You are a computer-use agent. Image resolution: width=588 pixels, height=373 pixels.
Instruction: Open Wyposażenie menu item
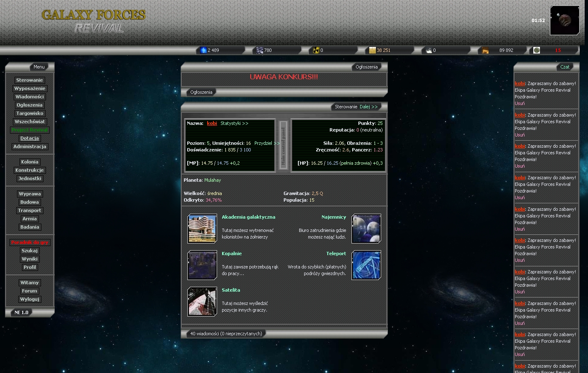coord(30,88)
